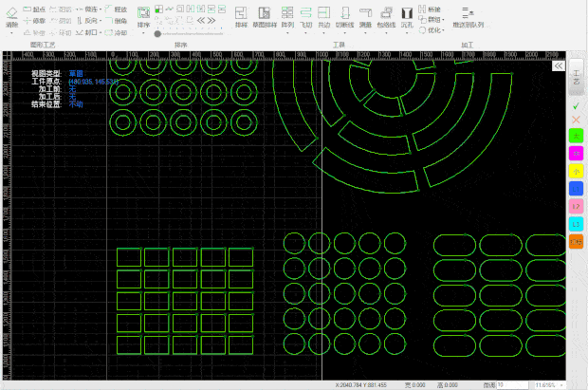Open the 排序 dropdown arrow
Screen dimensions: 588x390
143,33
